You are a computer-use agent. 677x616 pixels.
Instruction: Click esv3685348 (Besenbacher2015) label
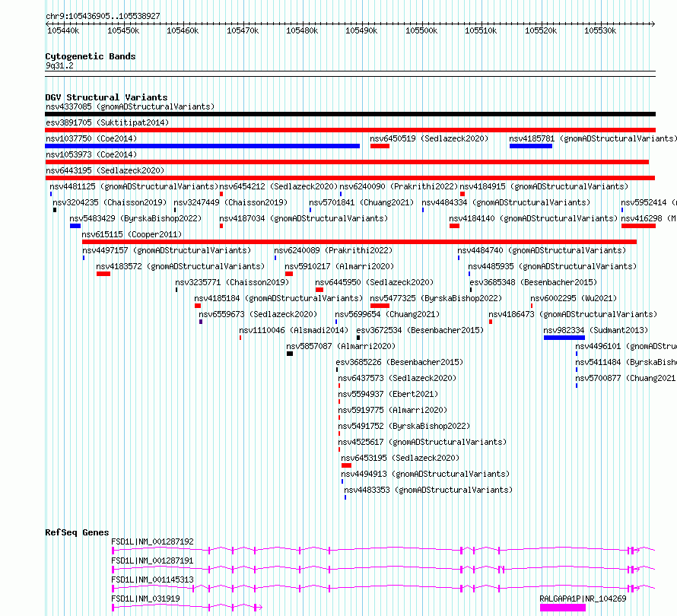coord(533,282)
